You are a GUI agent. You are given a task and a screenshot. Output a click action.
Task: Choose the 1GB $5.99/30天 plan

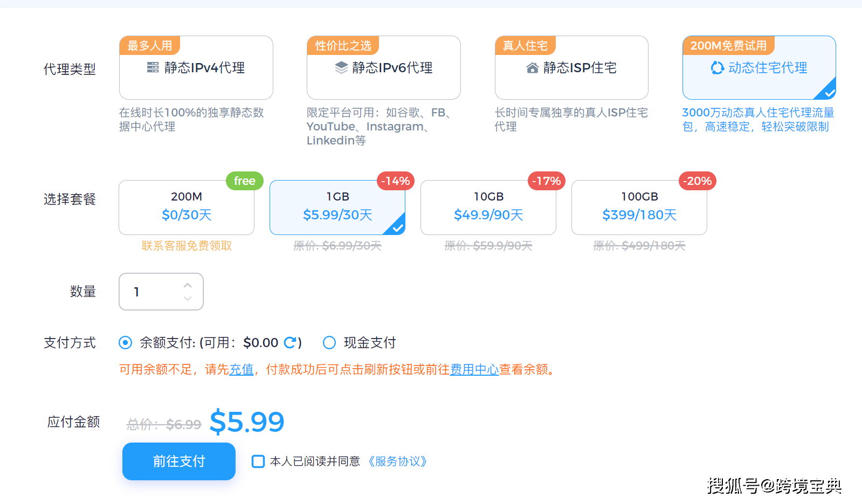tap(337, 208)
